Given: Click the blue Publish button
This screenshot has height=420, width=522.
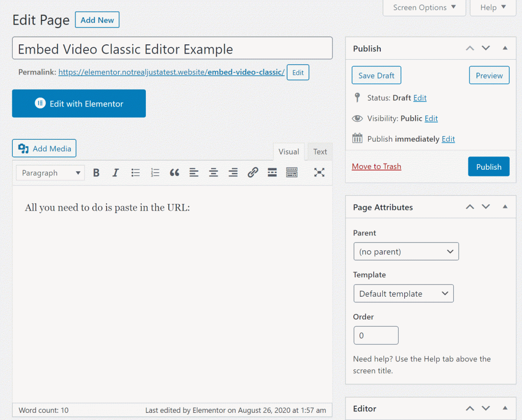Looking at the screenshot, I should [x=488, y=167].
